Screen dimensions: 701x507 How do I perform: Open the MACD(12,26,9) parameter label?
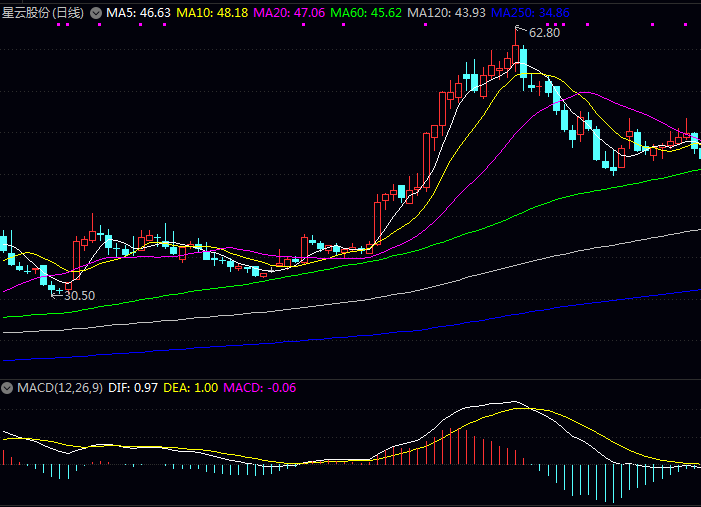[58, 387]
